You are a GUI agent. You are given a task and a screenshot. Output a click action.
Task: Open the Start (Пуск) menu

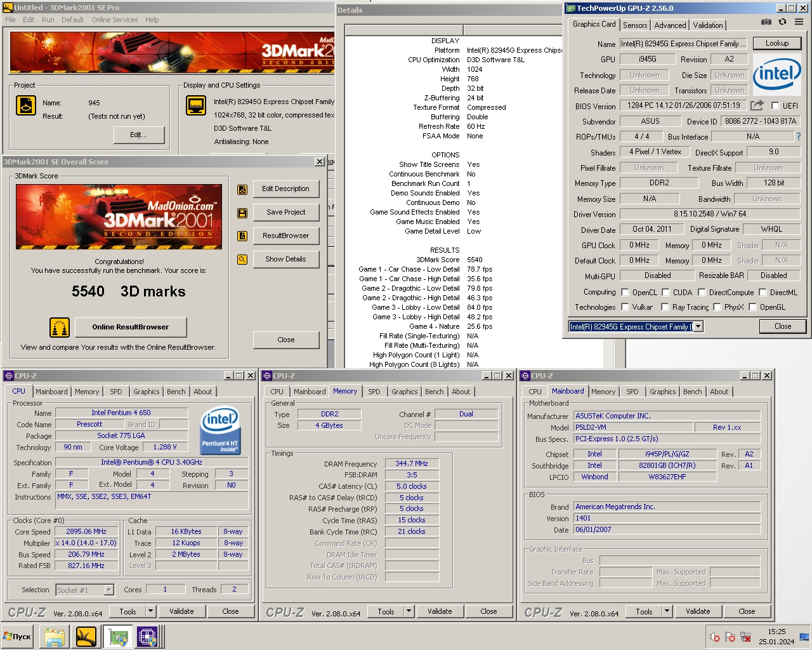pos(17,637)
